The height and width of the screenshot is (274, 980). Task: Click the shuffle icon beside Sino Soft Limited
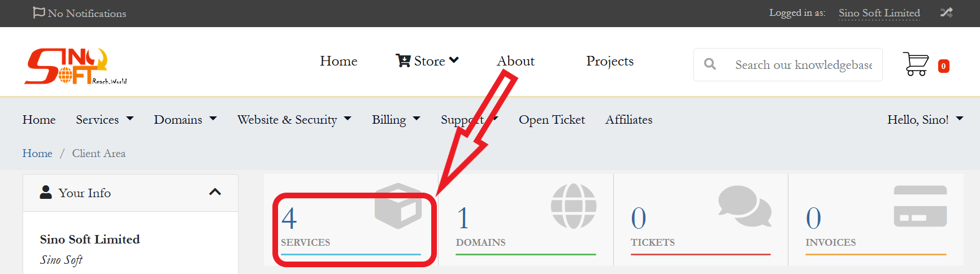946,12
